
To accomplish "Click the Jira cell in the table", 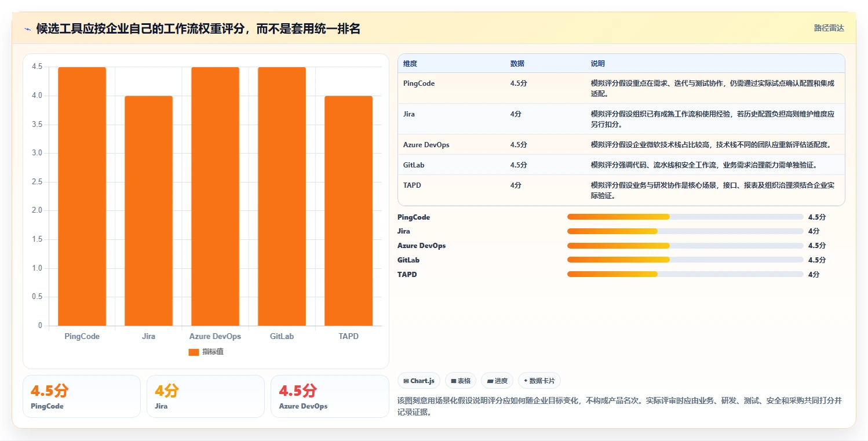I will pos(409,114).
